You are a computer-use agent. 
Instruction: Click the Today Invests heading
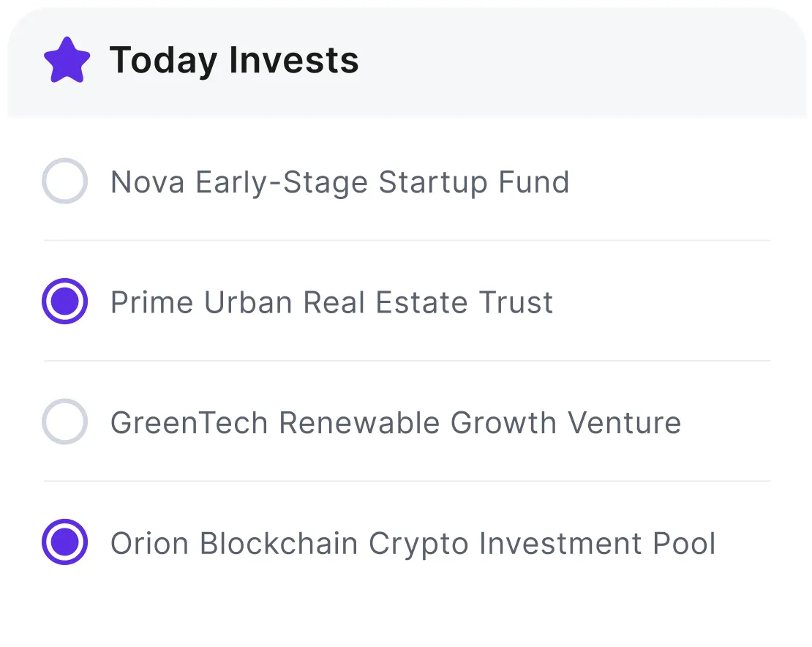(234, 60)
